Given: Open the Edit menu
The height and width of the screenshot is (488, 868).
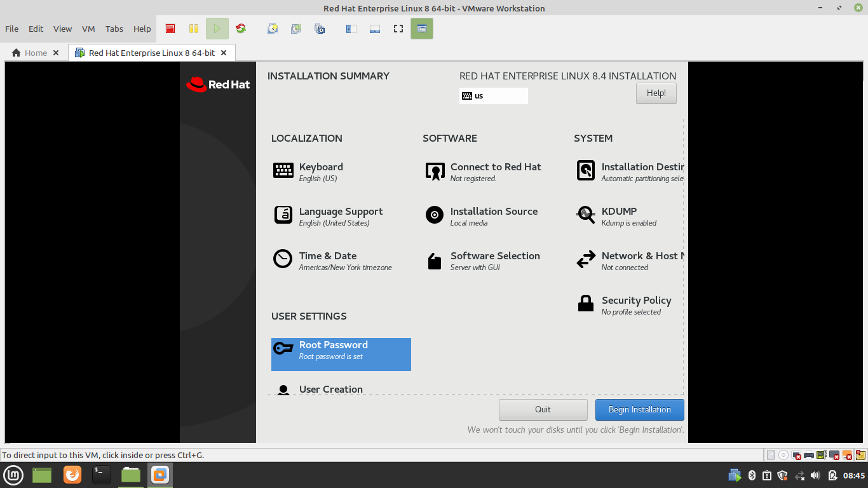Looking at the screenshot, I should tap(36, 29).
